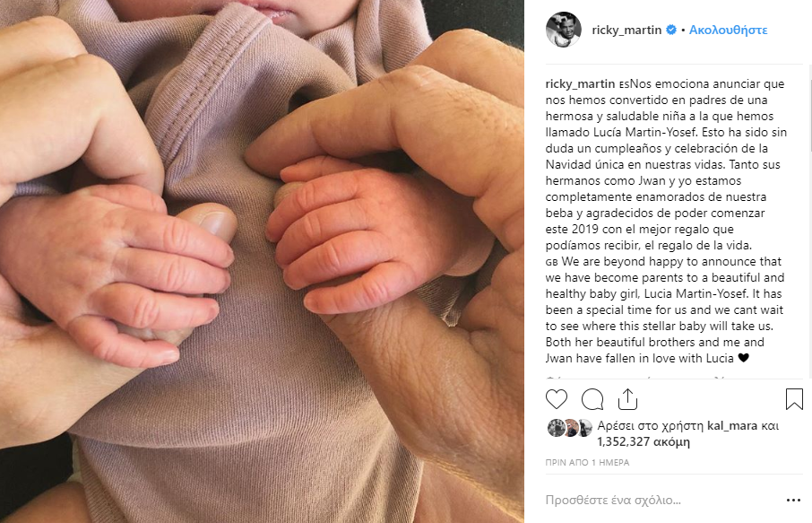Viewport: 812px width, 523px height.
Task: Share the post using the upload arrow icon
Action: 627,399
